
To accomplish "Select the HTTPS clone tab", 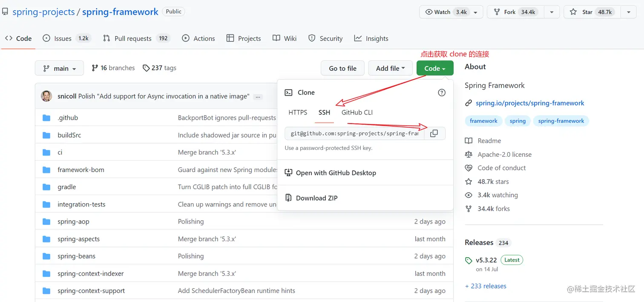I will pos(298,112).
